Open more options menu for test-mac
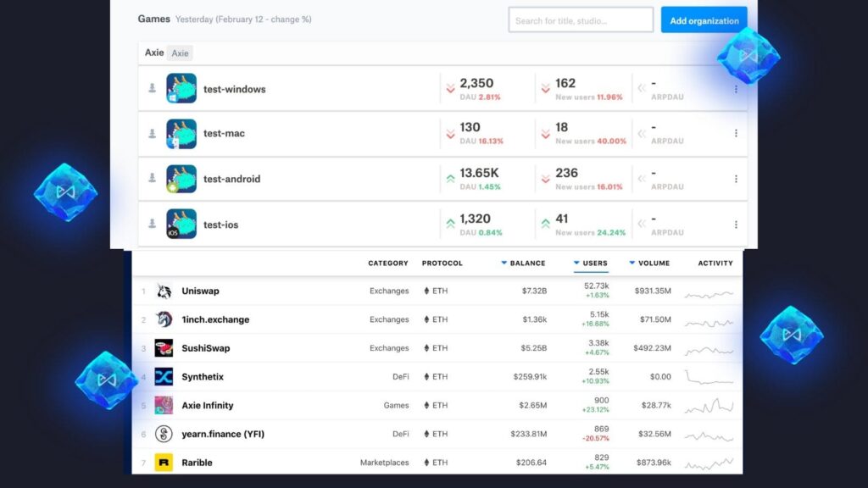Image resolution: width=868 pixels, height=488 pixels. 736,133
